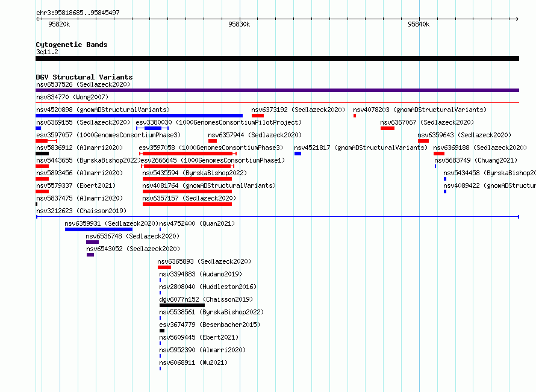
Task: Select the red bar under nsv6373192
Action: [258, 116]
